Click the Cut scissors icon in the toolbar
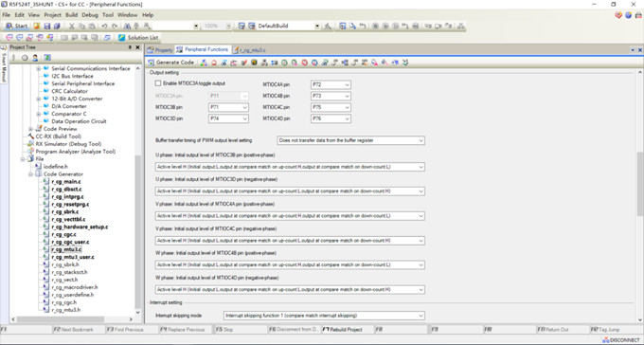644x345 pixels. pos(71,26)
